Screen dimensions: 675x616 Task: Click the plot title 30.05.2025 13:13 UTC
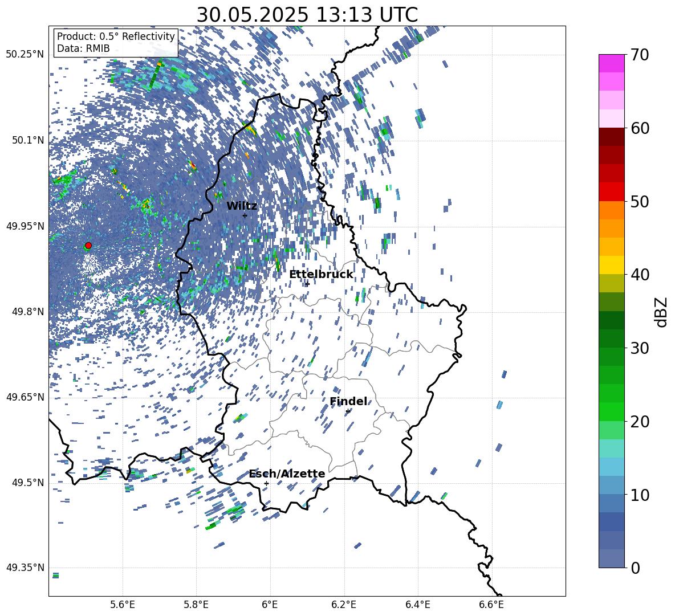(307, 15)
